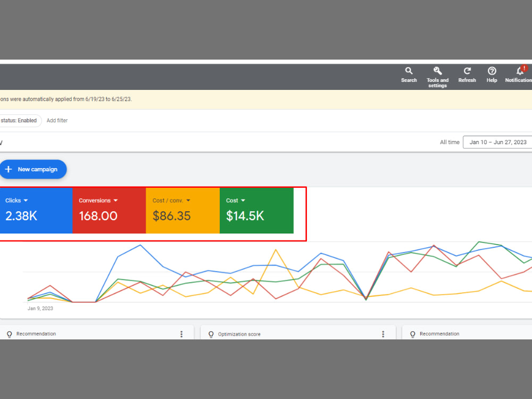Click the status: Enabled filter chip

pos(20,120)
